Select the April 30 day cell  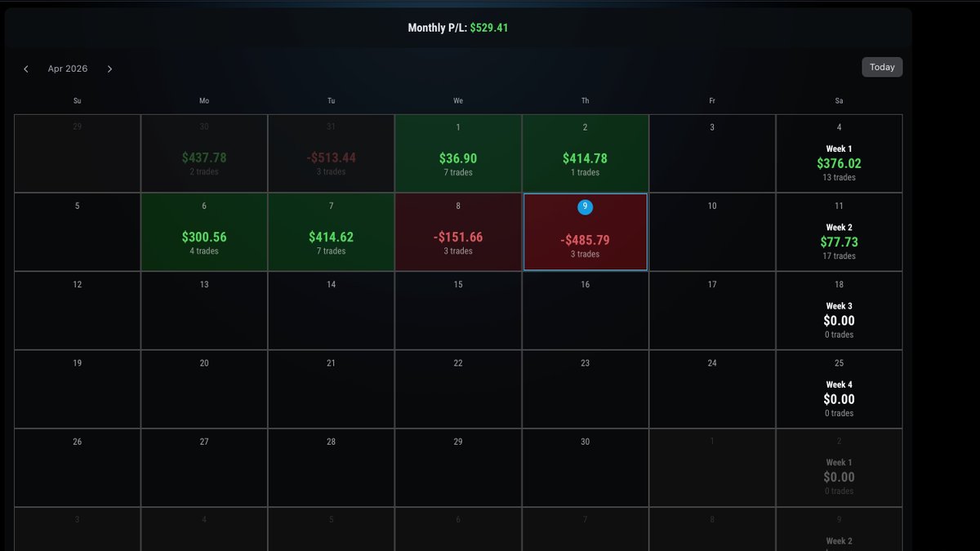(x=586, y=468)
